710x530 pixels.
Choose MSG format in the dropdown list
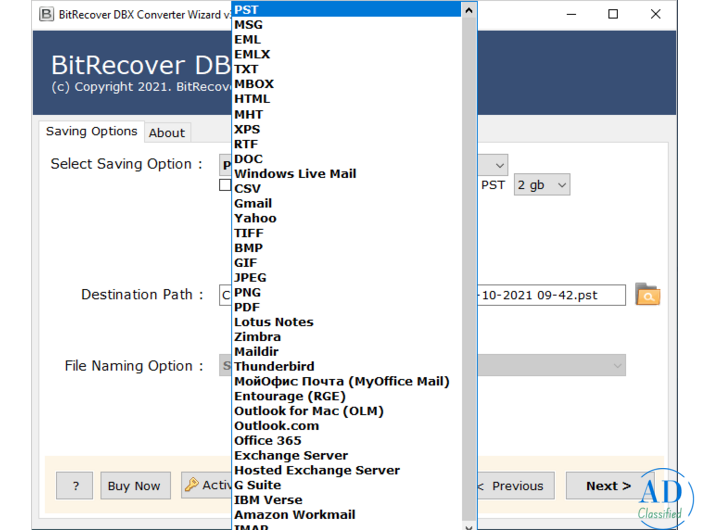tap(347, 24)
